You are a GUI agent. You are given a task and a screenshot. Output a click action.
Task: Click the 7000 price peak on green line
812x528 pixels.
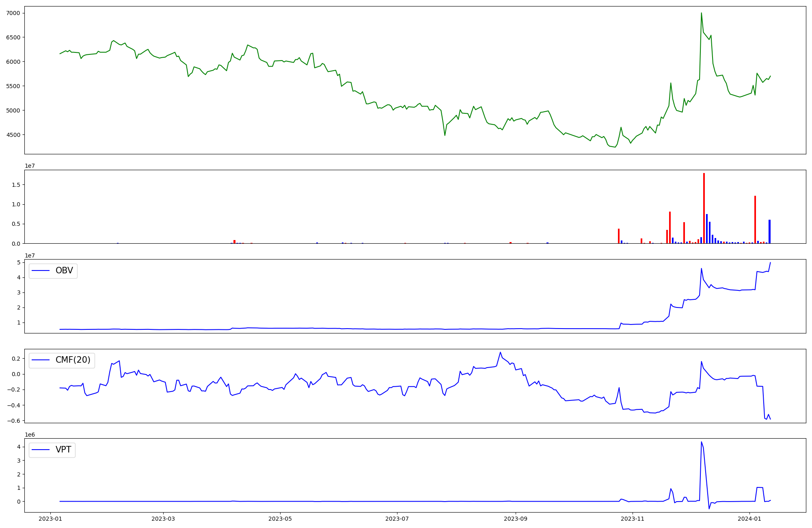701,13
